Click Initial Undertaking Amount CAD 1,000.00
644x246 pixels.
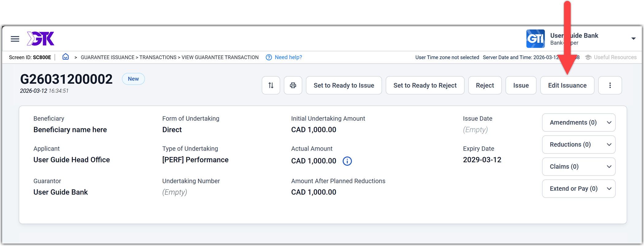pyautogui.click(x=314, y=130)
